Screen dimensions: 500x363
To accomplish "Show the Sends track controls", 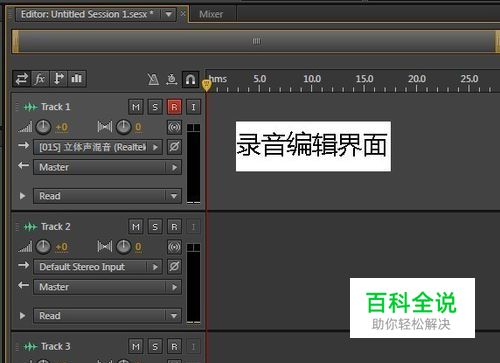I will click(x=59, y=79).
